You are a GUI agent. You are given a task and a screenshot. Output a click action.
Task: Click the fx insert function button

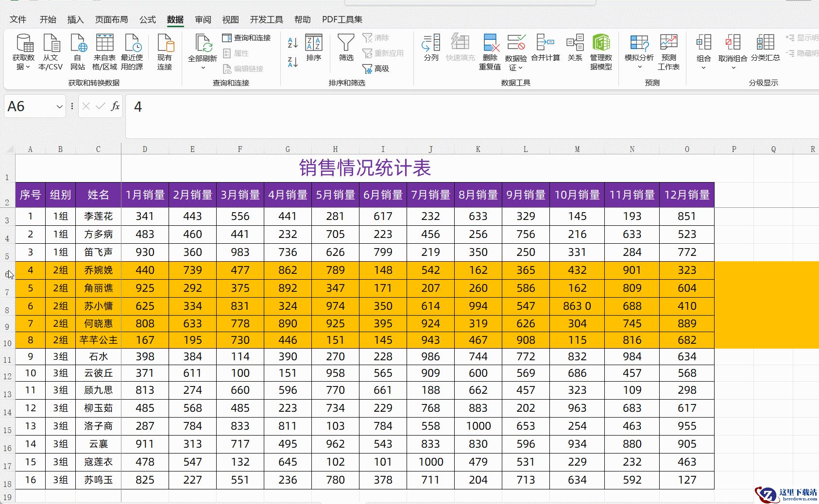(x=115, y=106)
